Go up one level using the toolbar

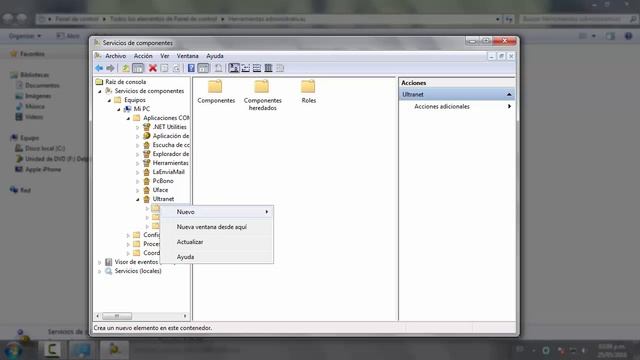[126, 68]
